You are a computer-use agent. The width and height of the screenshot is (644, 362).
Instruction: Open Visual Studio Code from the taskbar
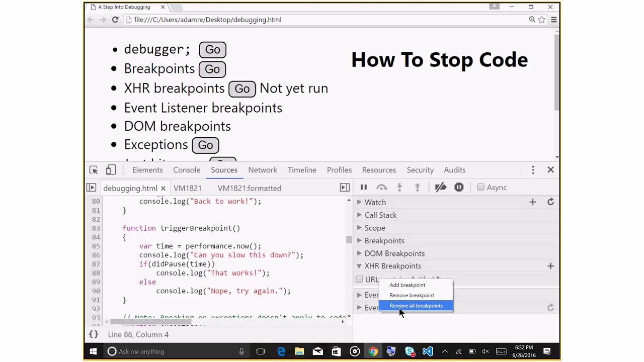click(428, 351)
